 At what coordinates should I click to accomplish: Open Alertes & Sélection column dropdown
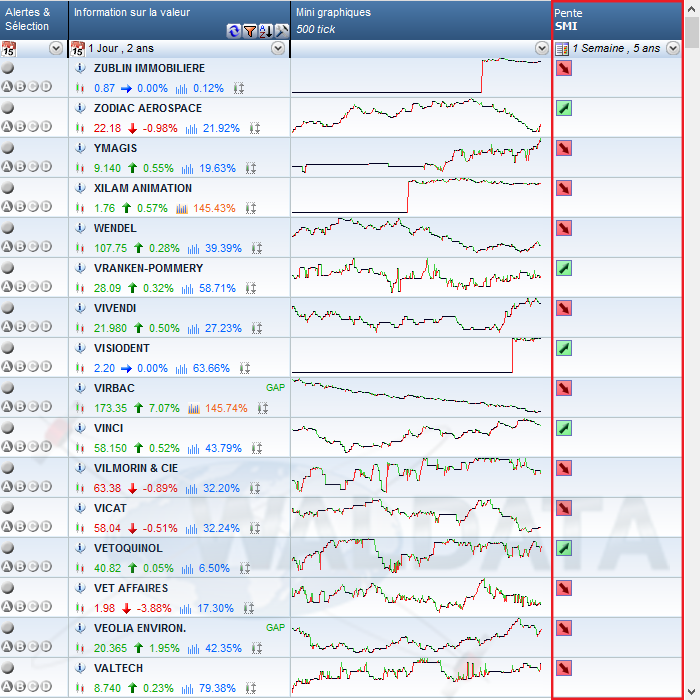pos(56,48)
